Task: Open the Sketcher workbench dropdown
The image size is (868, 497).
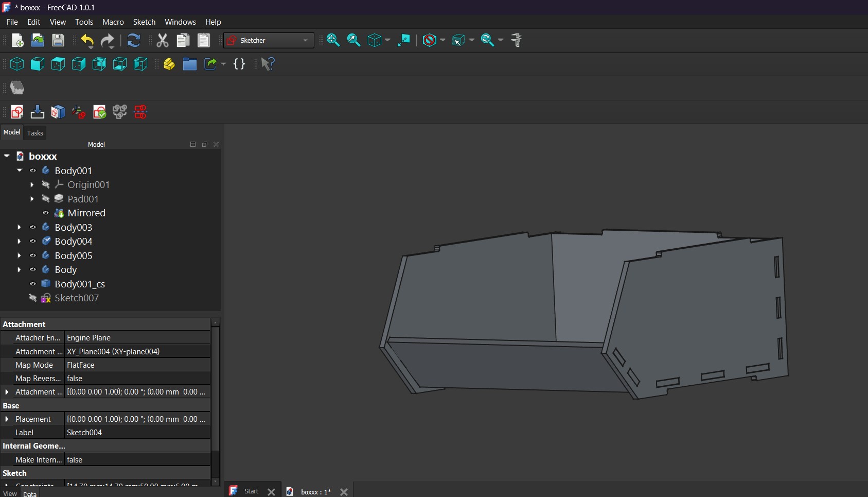Action: click(269, 41)
